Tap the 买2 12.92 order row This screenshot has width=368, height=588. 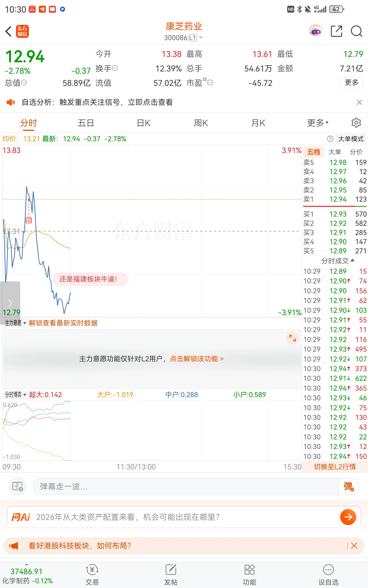(335, 223)
